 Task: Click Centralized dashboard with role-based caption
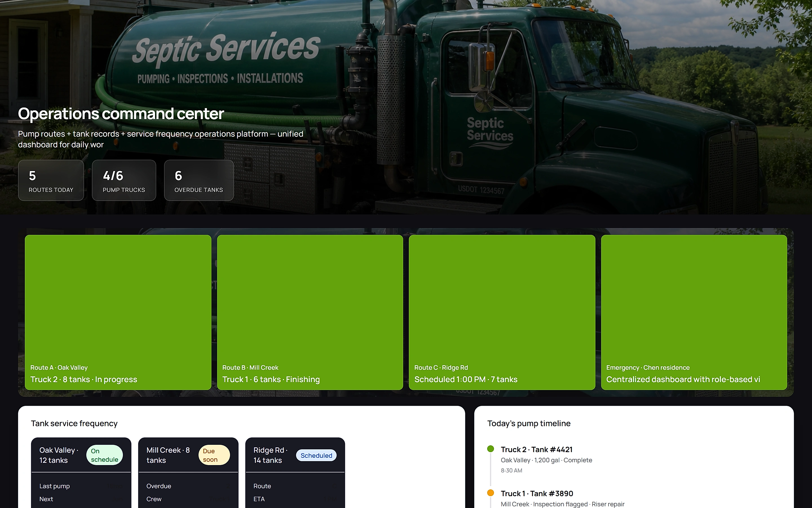683,379
